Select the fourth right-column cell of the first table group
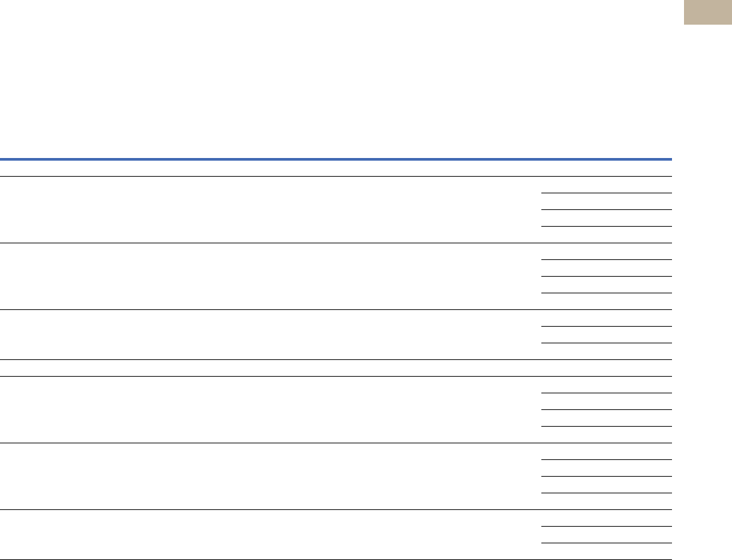The image size is (732, 560). click(x=605, y=235)
